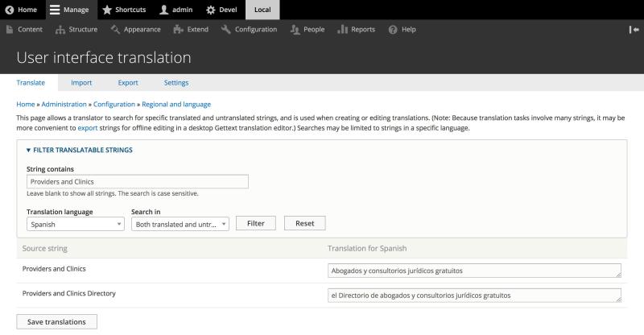Click the Content page icon

tap(10, 30)
